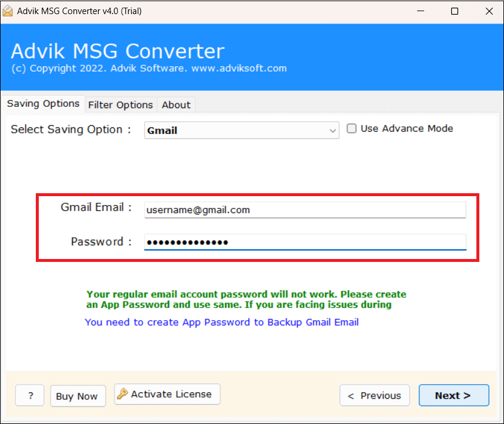
Task: Click the green app password warning text
Action: [x=246, y=300]
